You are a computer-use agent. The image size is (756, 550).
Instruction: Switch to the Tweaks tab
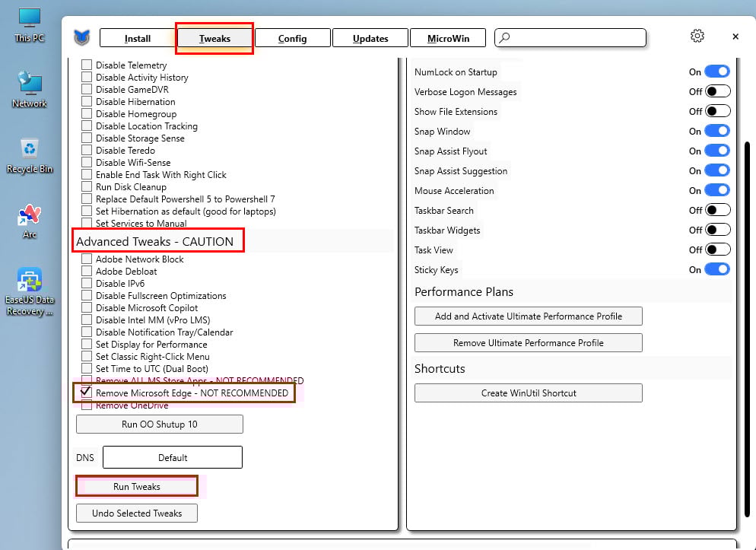(x=214, y=38)
